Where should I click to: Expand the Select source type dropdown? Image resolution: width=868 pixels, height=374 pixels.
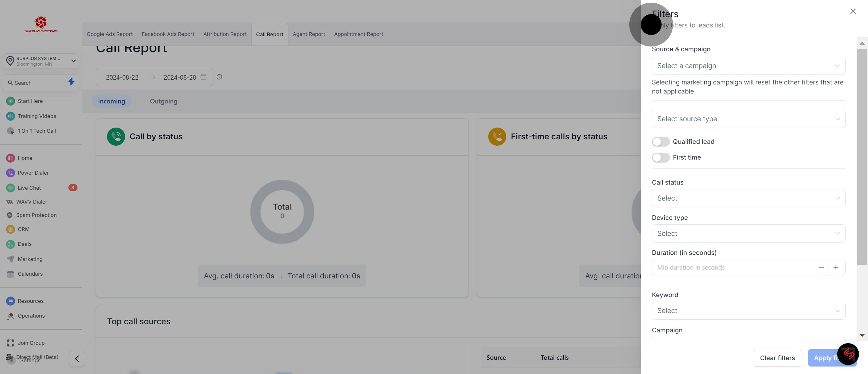(748, 119)
